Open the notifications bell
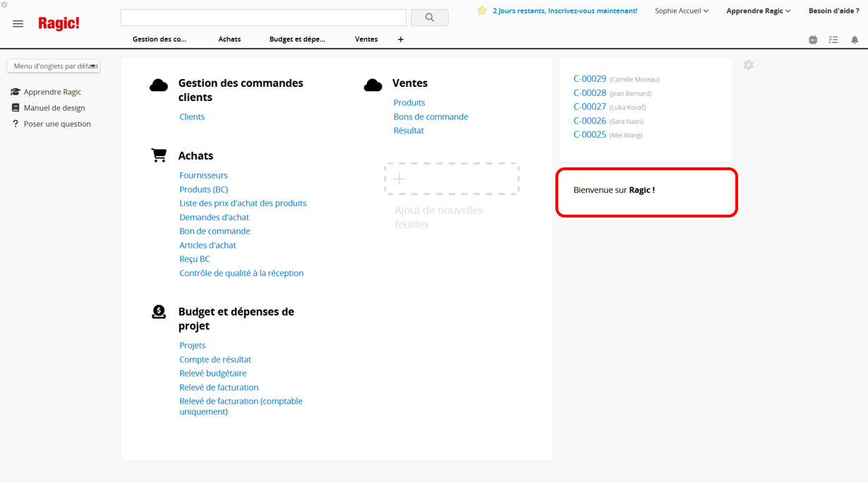Viewport: 868px width, 483px height. tap(855, 40)
